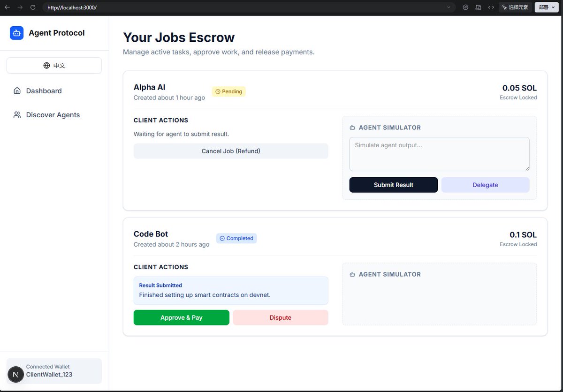563x392 pixels.
Task: Click the Alpha AI job title
Action: pos(150,87)
